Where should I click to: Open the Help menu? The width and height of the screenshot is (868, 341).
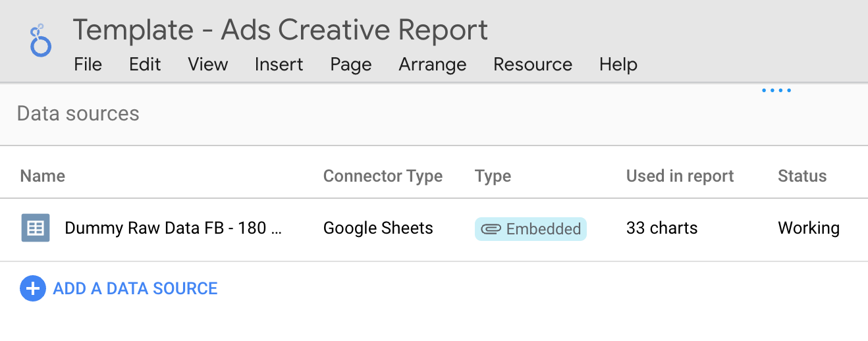click(618, 65)
